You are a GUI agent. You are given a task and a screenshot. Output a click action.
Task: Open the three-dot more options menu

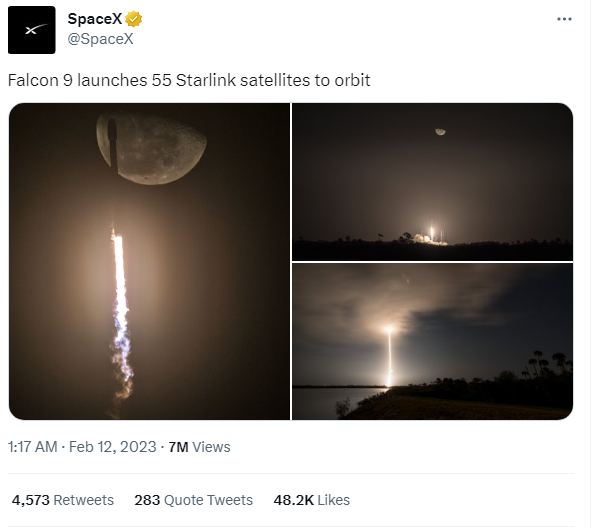564,19
